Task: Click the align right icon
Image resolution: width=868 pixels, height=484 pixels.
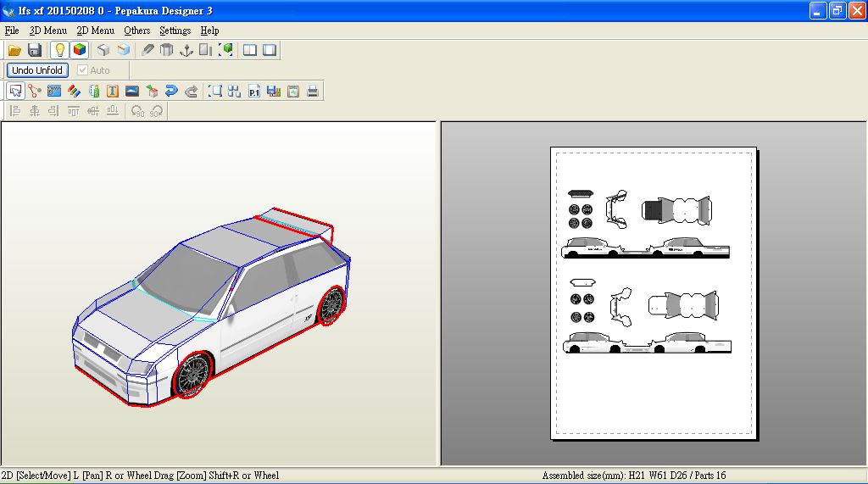Action: (53, 111)
